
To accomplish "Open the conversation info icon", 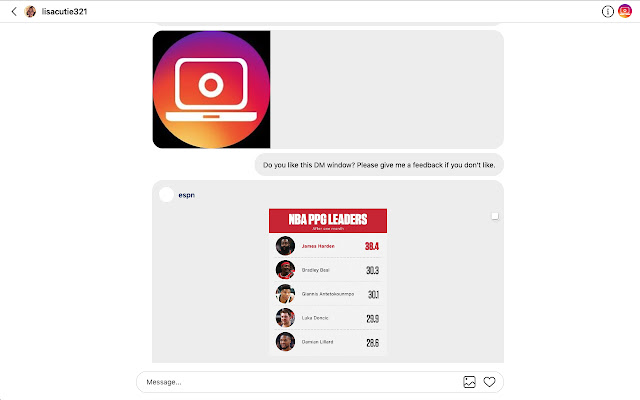I will click(607, 11).
